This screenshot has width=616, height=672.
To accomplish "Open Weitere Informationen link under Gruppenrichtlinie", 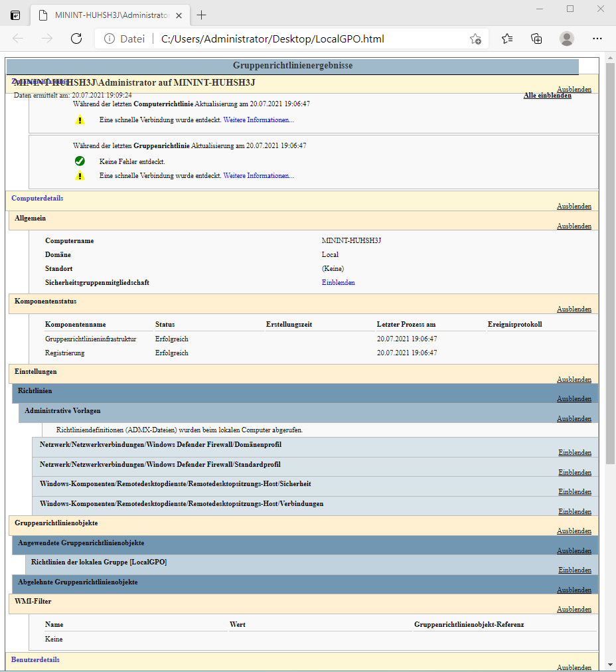I will [x=259, y=176].
